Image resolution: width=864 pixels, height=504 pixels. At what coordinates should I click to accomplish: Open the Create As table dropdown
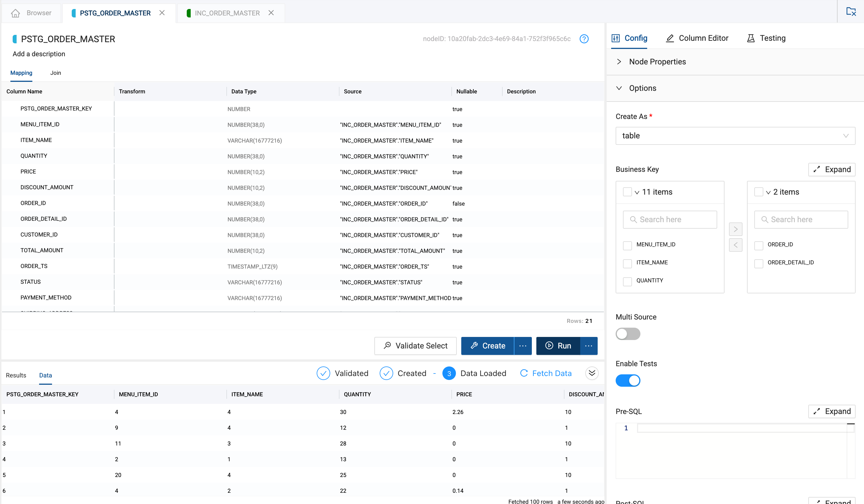735,136
